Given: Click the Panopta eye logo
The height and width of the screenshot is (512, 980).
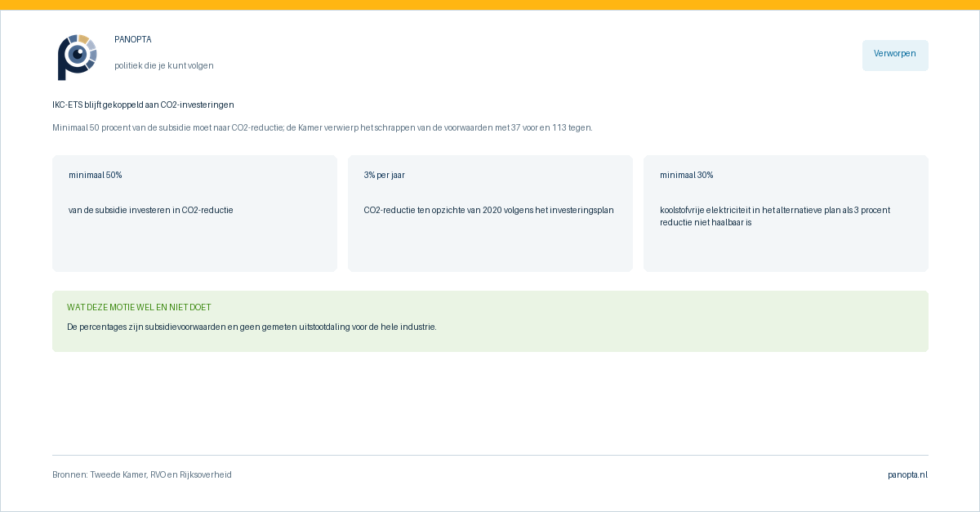Looking at the screenshot, I should pos(77,57).
